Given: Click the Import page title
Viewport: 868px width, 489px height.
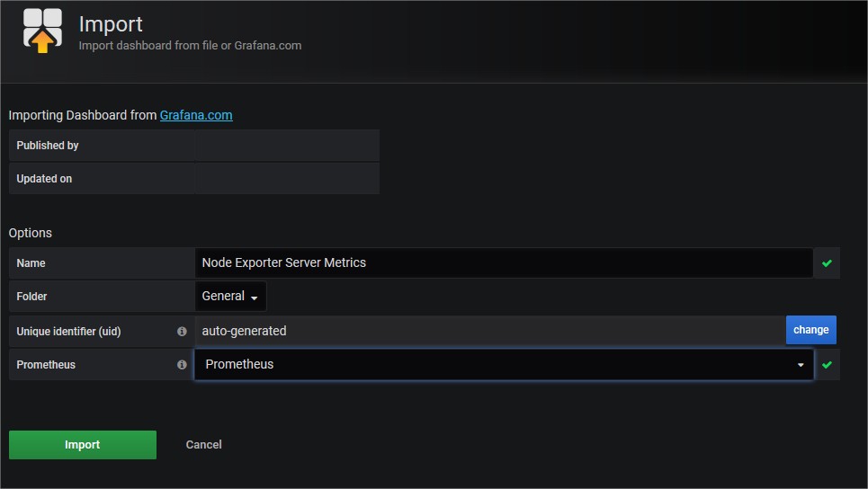Looking at the screenshot, I should pos(111,23).
